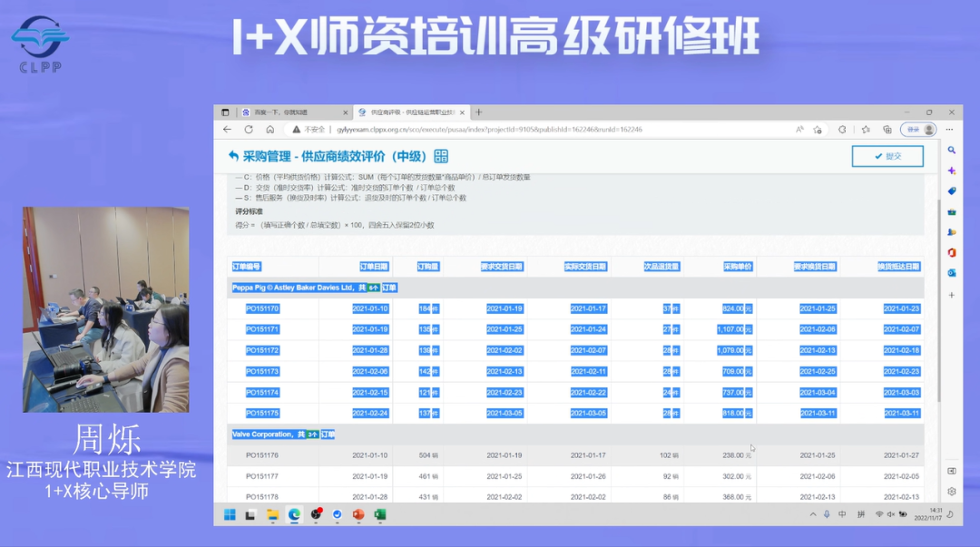Switch input method via the 中 indicator
The image size is (980, 547).
pos(842,514)
